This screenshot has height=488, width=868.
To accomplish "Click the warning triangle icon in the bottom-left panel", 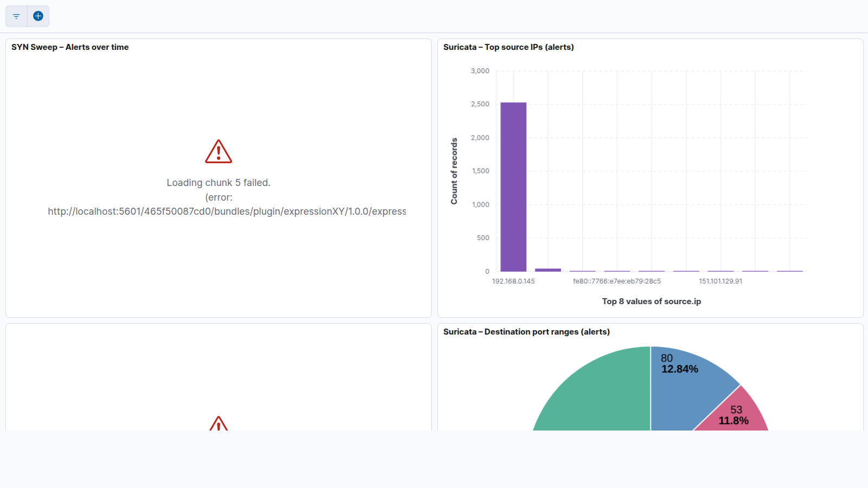I will [x=219, y=423].
